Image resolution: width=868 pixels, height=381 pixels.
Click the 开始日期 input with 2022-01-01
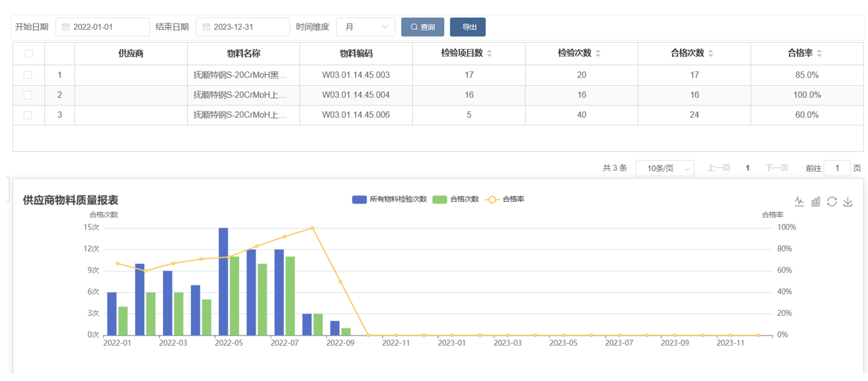tap(103, 27)
